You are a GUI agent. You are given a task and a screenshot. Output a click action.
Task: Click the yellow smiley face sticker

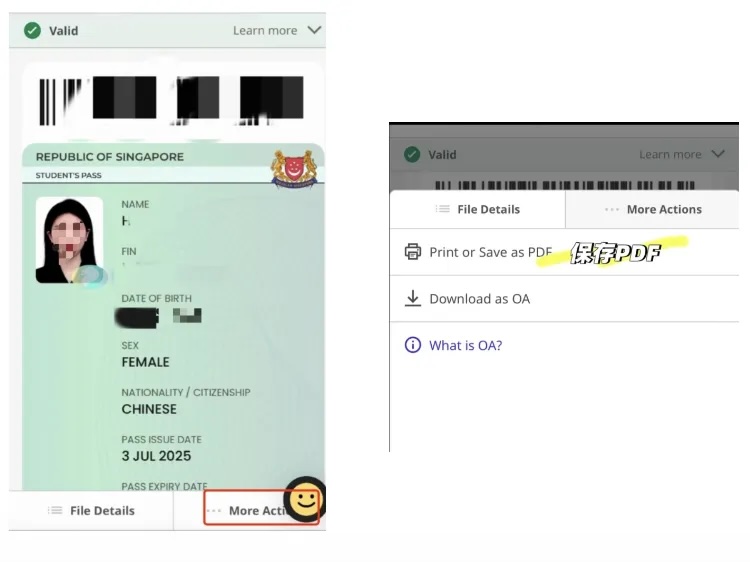coord(305,500)
